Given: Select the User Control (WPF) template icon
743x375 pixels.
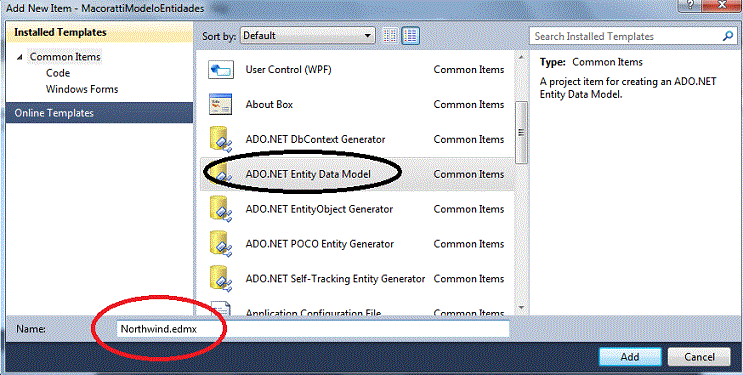Looking at the screenshot, I should 221,70.
